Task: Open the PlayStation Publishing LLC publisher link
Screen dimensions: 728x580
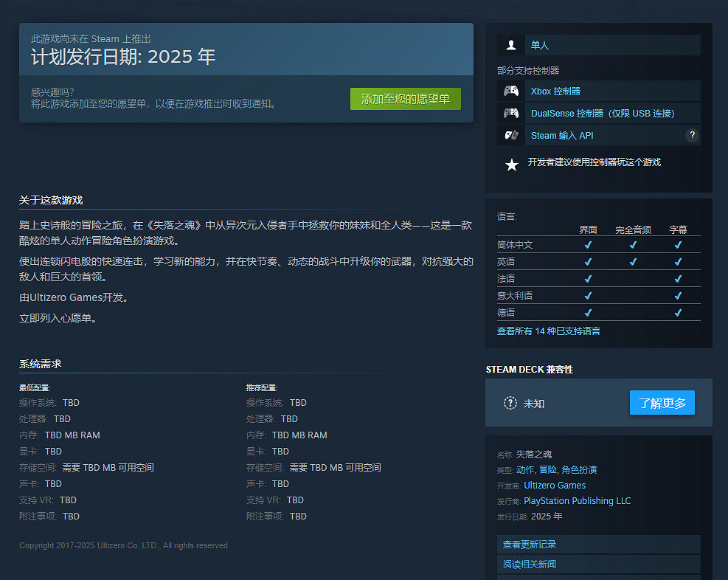Action: [x=578, y=500]
